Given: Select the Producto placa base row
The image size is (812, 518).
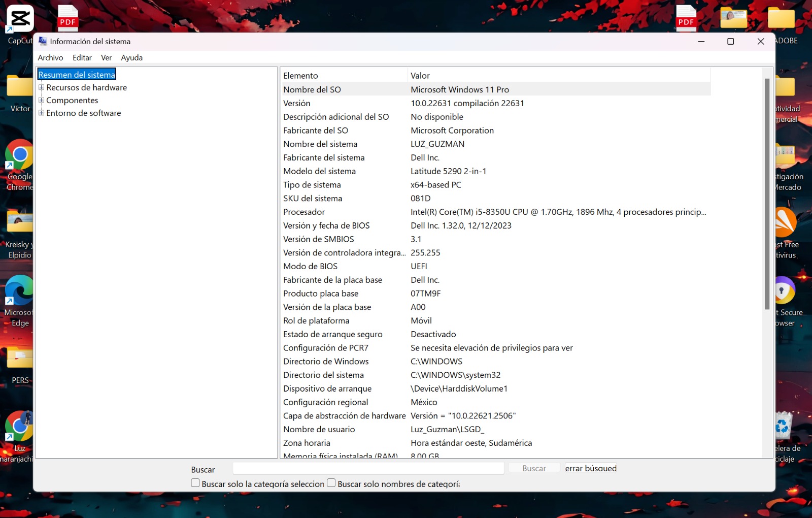Looking at the screenshot, I should (x=496, y=294).
